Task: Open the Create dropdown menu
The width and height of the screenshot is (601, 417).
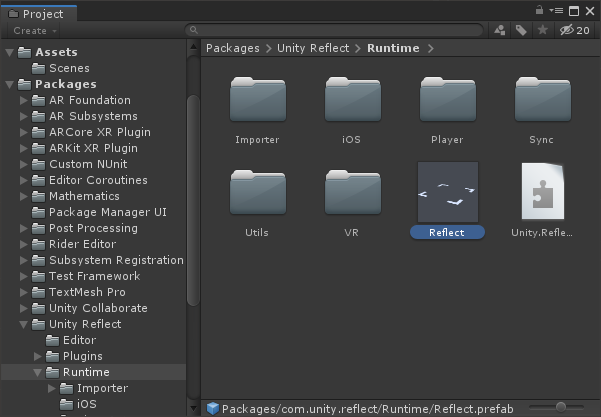Action: 34,31
